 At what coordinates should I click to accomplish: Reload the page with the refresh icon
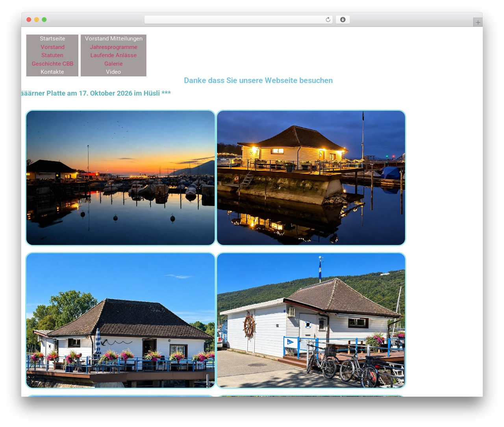point(328,20)
